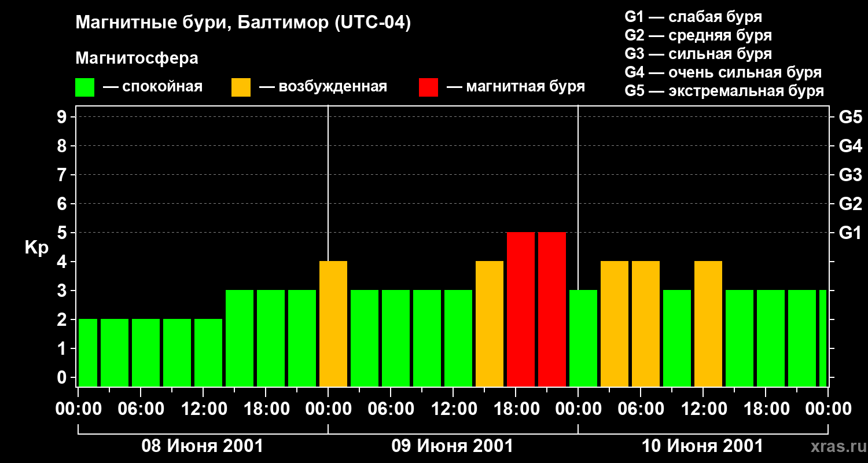Select the first green bar on 08 June

[x=88, y=352]
